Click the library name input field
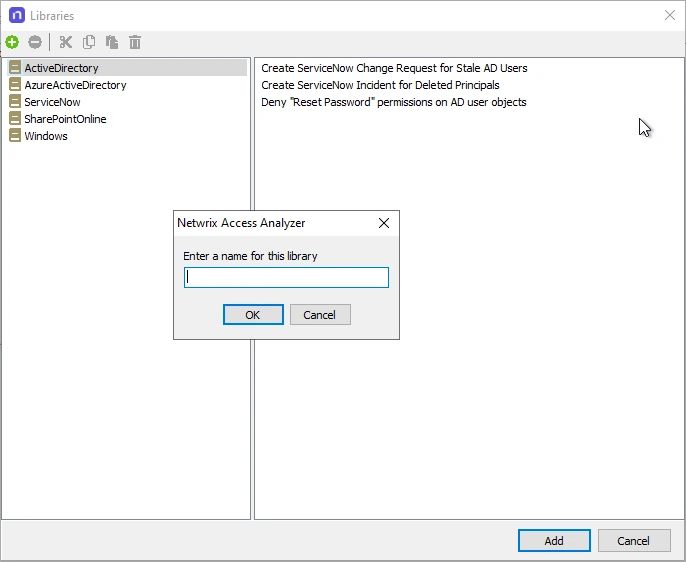Viewport: 686px width, 562px height. click(286, 277)
